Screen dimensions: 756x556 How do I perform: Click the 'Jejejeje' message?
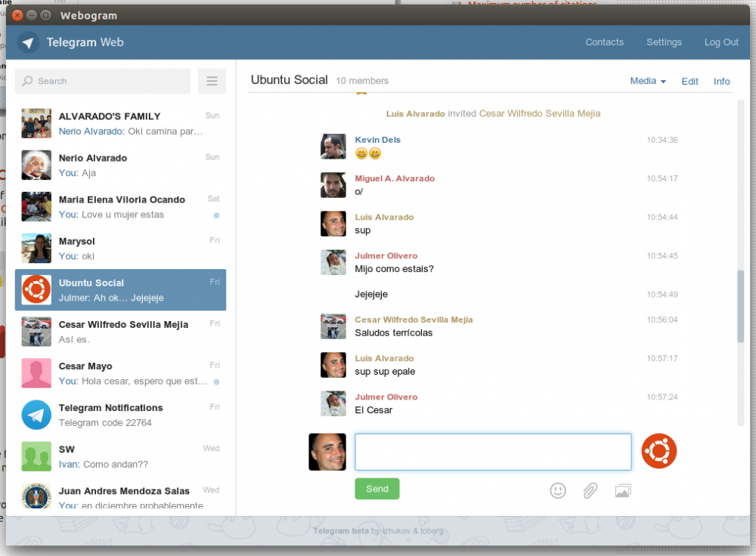pyautogui.click(x=371, y=295)
